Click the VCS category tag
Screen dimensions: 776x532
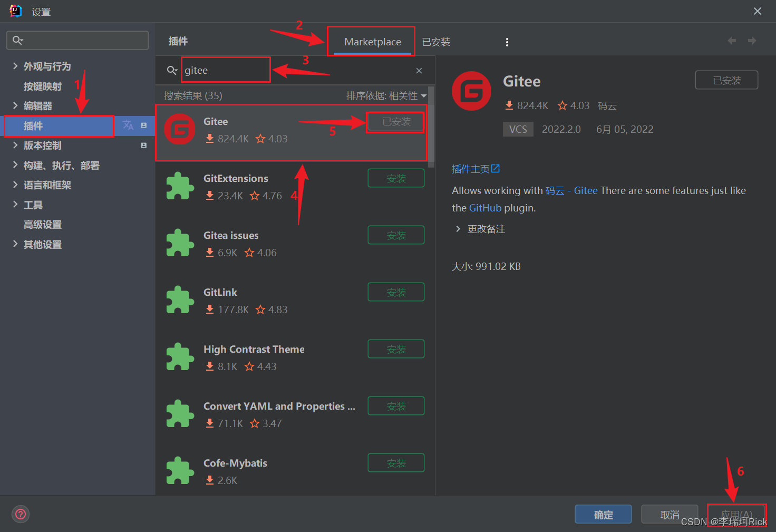click(x=518, y=129)
